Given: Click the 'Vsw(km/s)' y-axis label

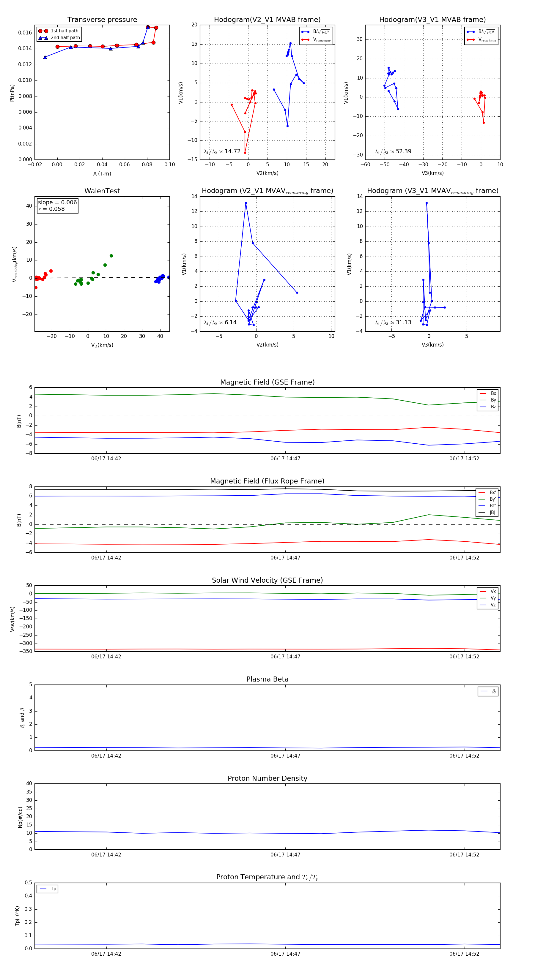Looking at the screenshot, I should [12, 619].
